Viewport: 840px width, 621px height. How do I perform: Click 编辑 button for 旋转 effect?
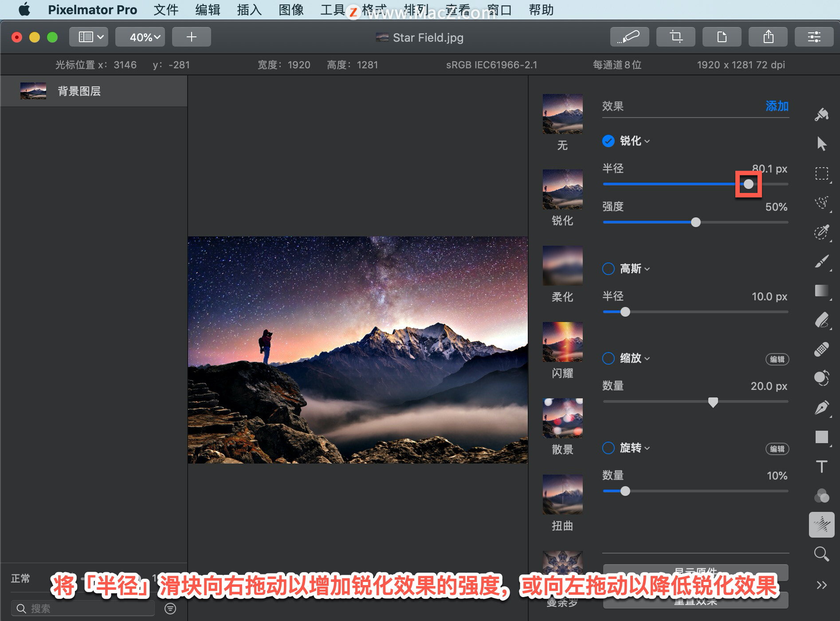point(777,449)
